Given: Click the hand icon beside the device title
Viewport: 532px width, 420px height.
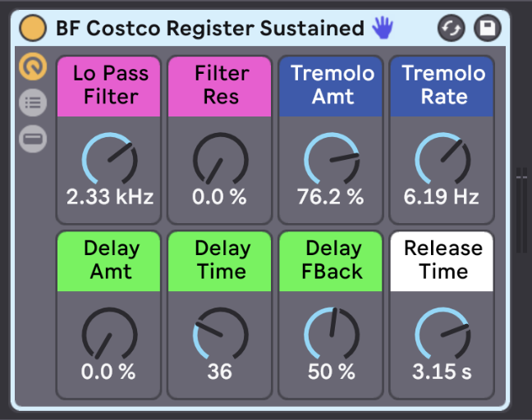Looking at the screenshot, I should [383, 28].
